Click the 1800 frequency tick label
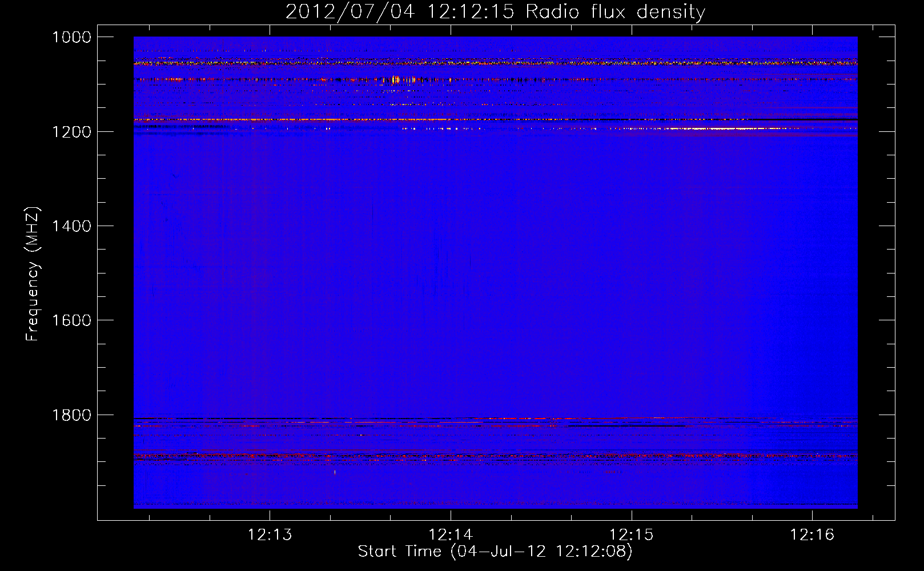The image size is (924, 571). (71, 415)
